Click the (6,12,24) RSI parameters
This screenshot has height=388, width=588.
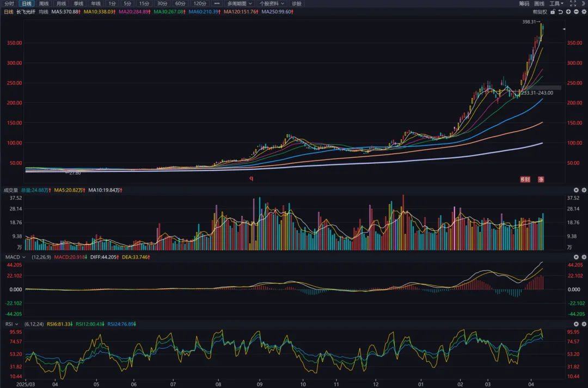click(x=34, y=324)
